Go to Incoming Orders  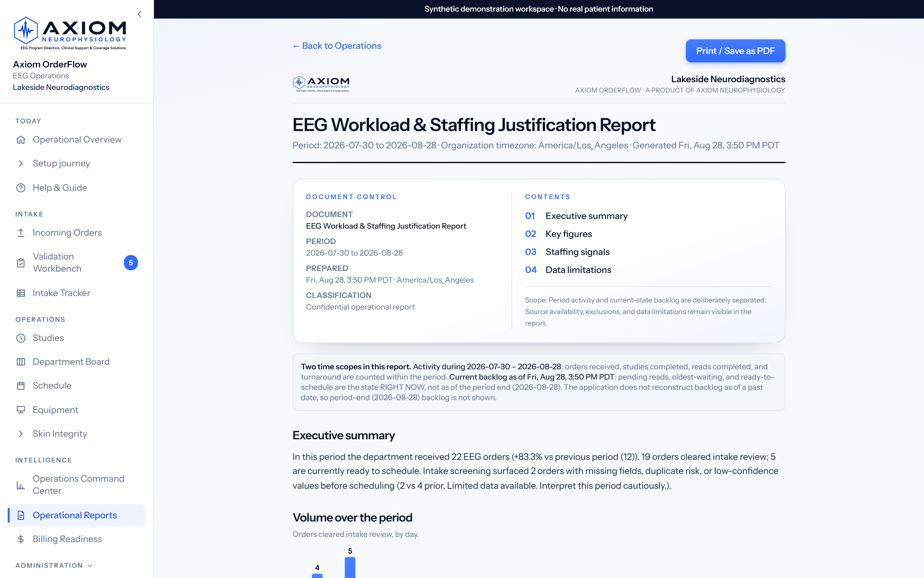pyautogui.click(x=77, y=233)
